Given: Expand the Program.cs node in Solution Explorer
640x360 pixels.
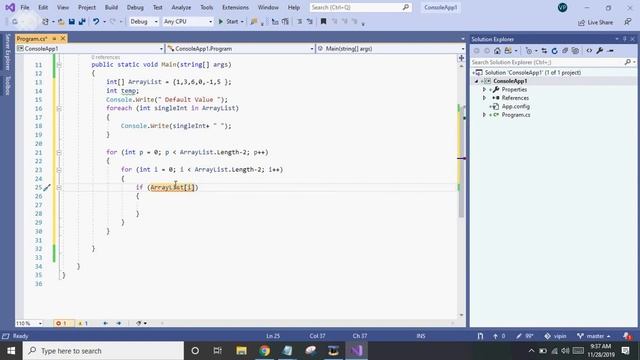Looking at the screenshot, I should (x=484, y=115).
